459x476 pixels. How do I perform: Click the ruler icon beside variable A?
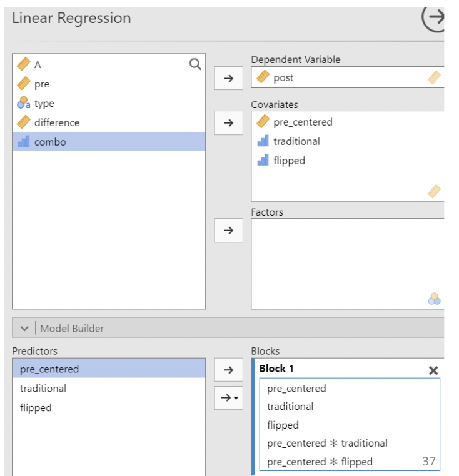[24, 64]
